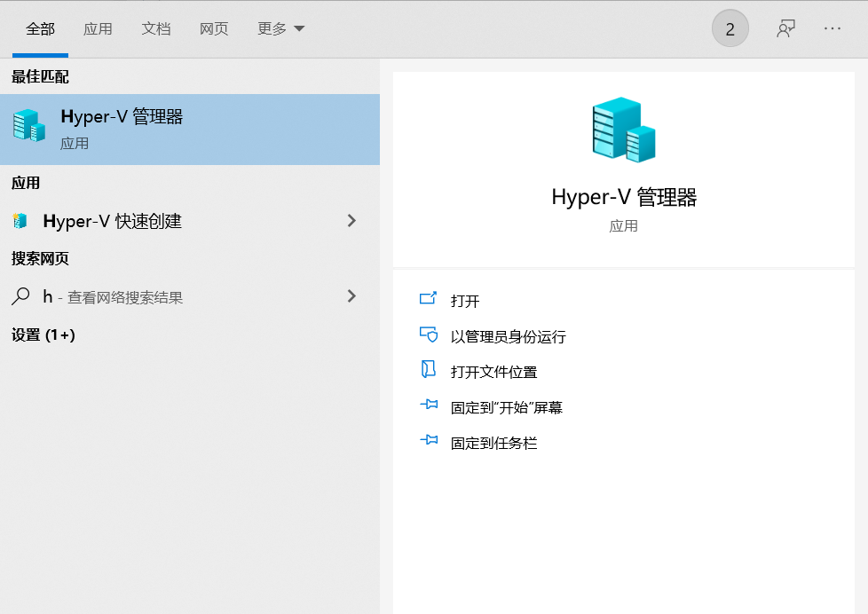The height and width of the screenshot is (614, 868).
Task: Click the pin icon for 任务栏
Action: click(429, 440)
